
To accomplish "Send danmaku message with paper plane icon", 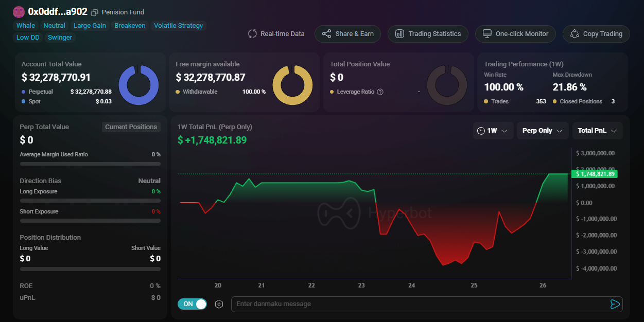I will coord(614,304).
